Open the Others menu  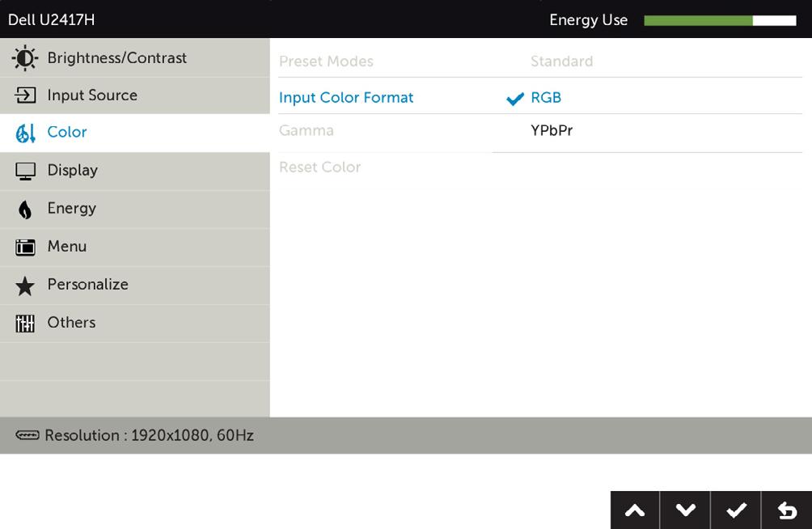click(134, 323)
